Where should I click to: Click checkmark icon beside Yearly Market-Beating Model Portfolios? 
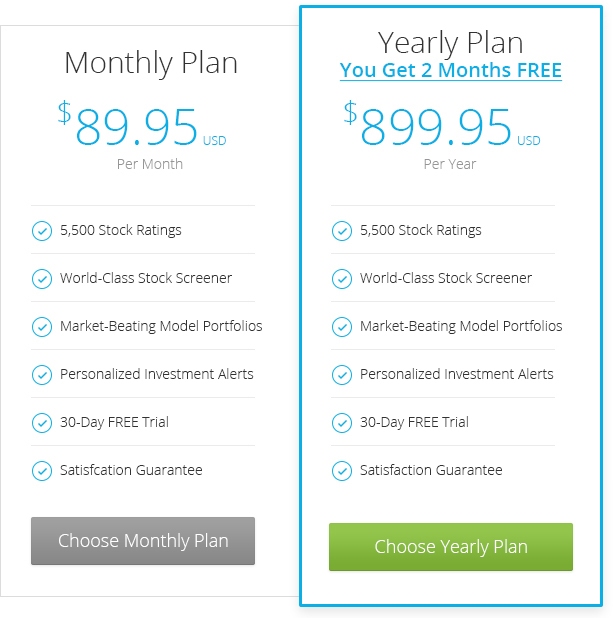(x=342, y=327)
